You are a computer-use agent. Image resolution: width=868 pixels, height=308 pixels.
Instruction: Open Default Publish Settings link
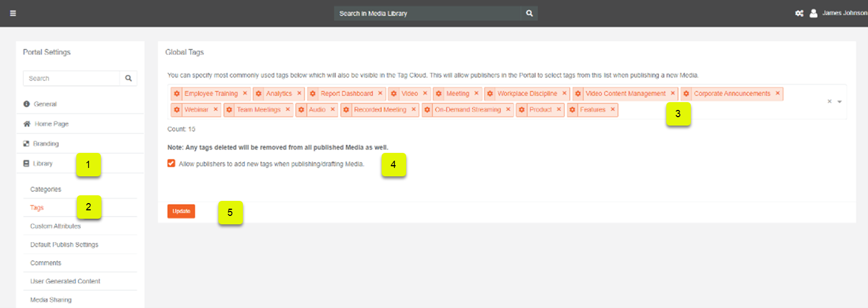64,245
